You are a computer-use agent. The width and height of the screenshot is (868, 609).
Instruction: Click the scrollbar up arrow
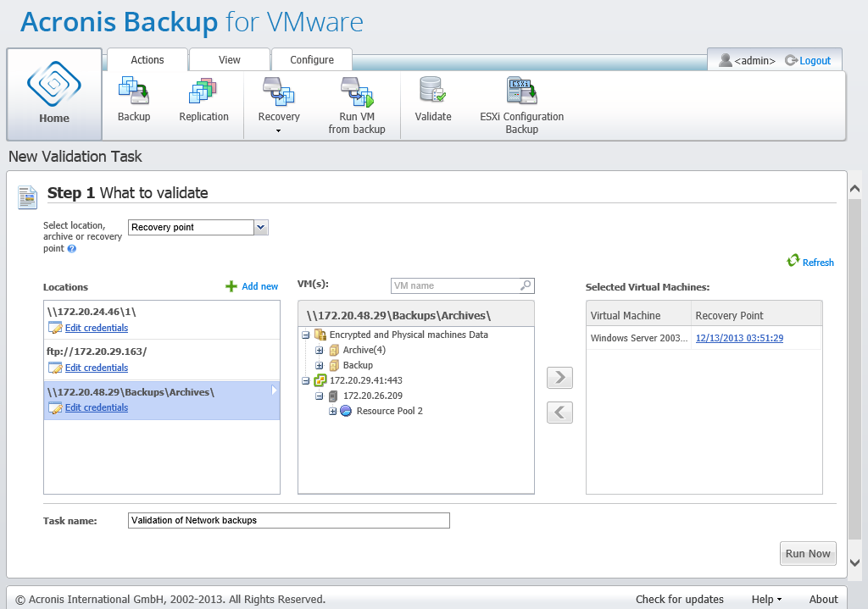[854, 189]
